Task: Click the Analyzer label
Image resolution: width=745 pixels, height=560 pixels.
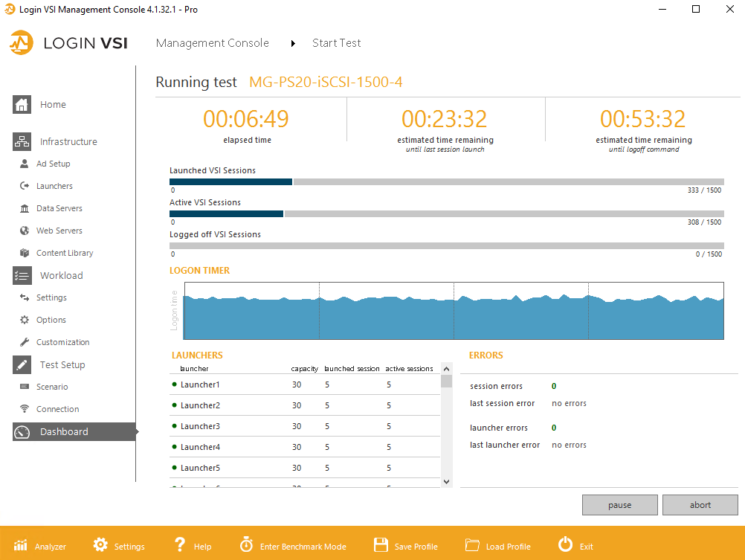Action: (x=51, y=547)
